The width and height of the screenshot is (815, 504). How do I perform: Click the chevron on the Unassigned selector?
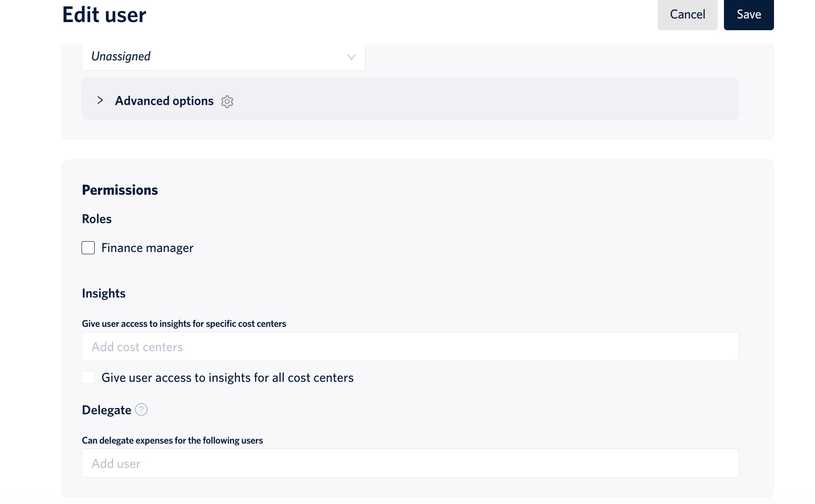(351, 57)
